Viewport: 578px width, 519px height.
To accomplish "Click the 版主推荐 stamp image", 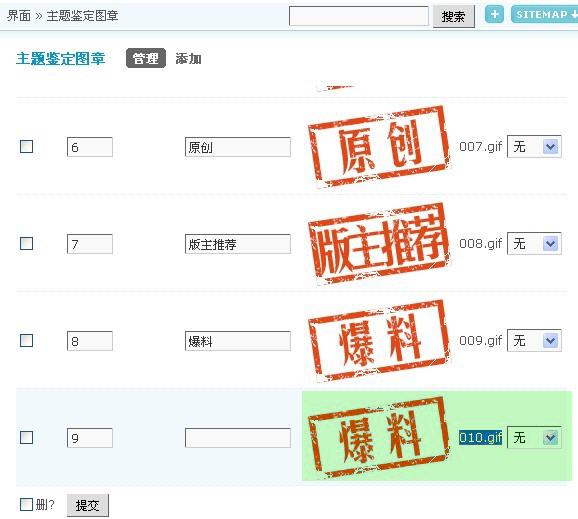I will [379, 243].
